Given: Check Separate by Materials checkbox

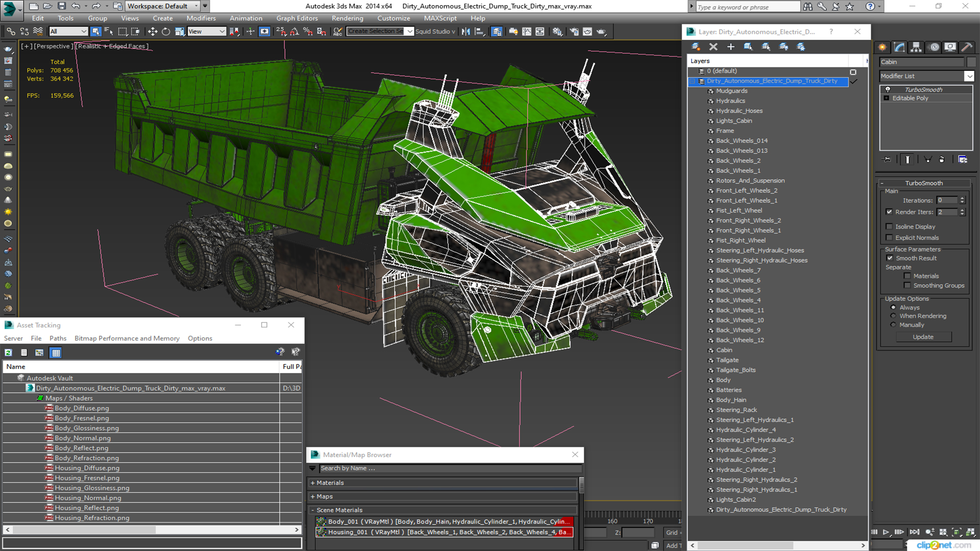Looking at the screenshot, I should 907,276.
